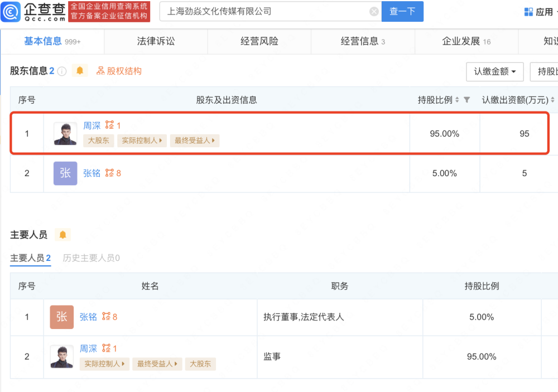Click relation icon next to 周深 in personnel table
The image size is (558, 392).
pyautogui.click(x=106, y=348)
